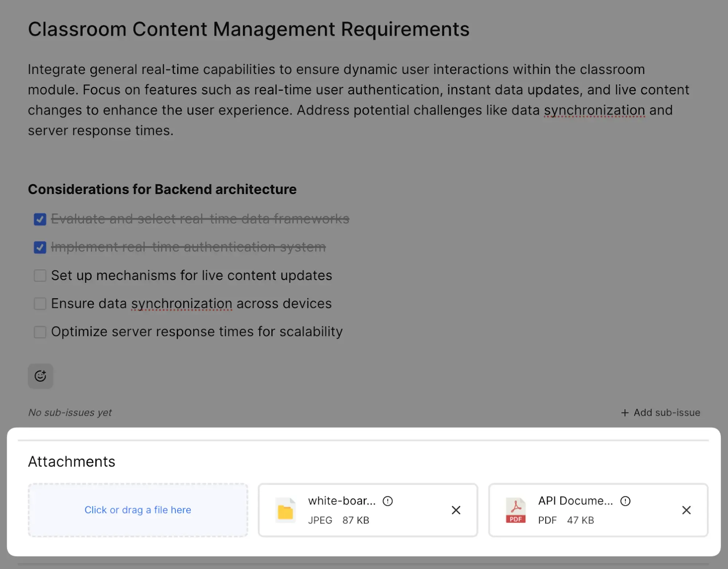Open the white-boar... attachment filename
The width and height of the screenshot is (728, 569).
point(341,501)
